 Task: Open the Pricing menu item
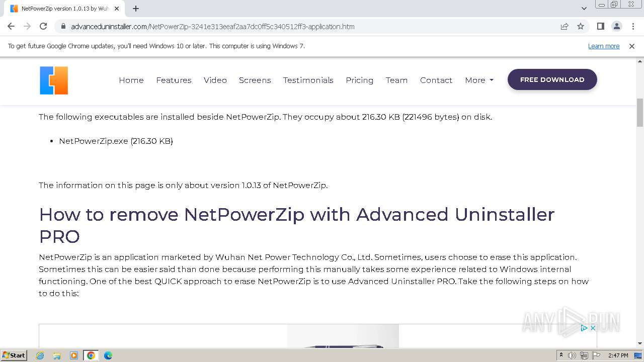coord(360,80)
